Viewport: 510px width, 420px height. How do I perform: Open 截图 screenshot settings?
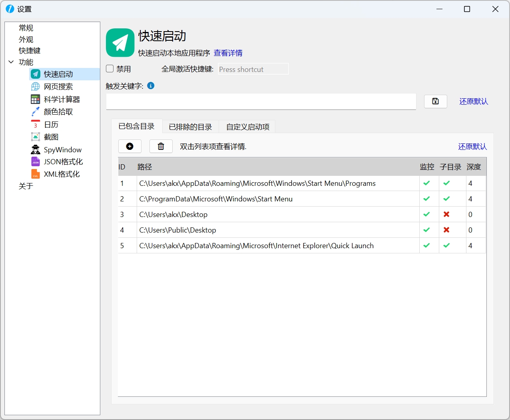[51, 137]
